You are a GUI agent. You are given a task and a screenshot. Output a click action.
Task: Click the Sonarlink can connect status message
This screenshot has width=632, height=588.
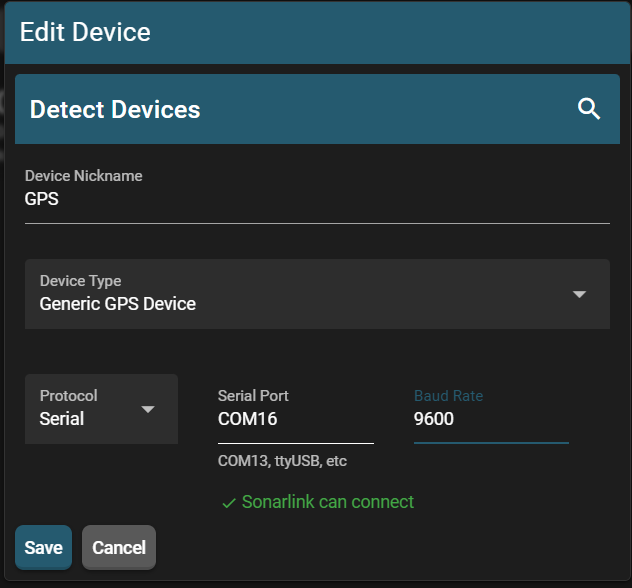(x=327, y=502)
